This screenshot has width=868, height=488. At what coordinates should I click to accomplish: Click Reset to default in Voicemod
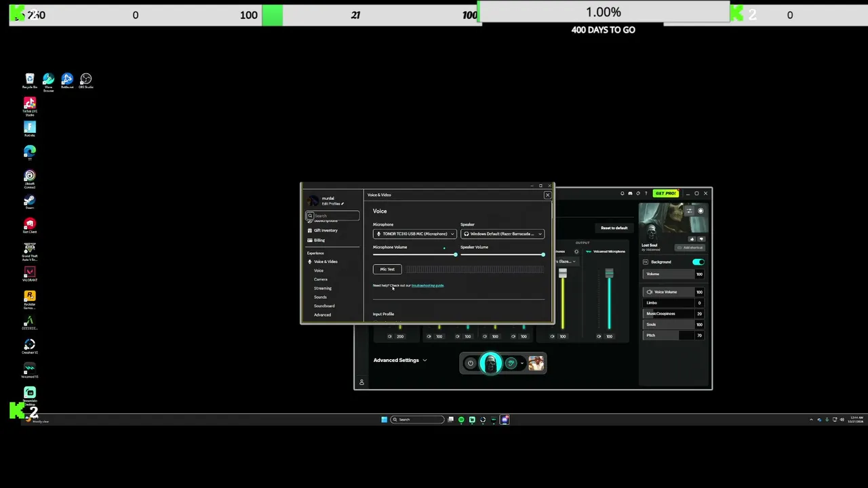[x=614, y=228]
